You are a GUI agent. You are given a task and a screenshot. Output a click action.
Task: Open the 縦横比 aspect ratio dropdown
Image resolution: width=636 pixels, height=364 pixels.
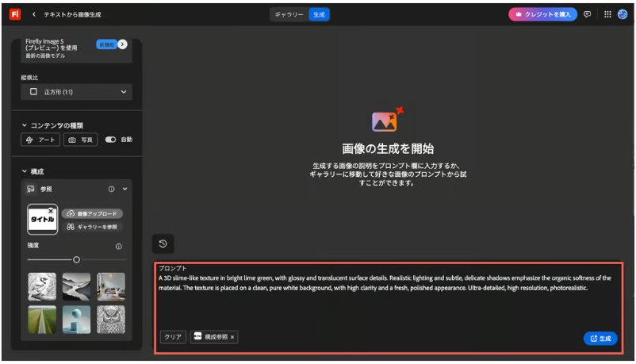[x=77, y=92]
